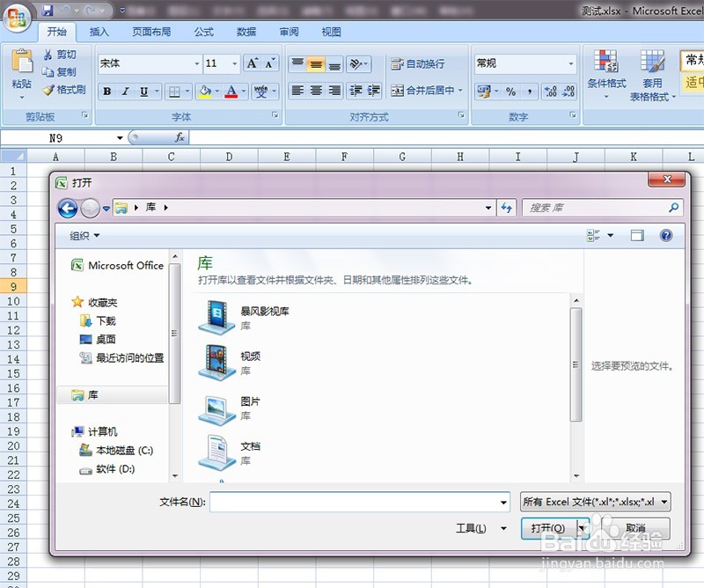Toggle middle vertical alignment
The image size is (704, 588).
(316, 64)
